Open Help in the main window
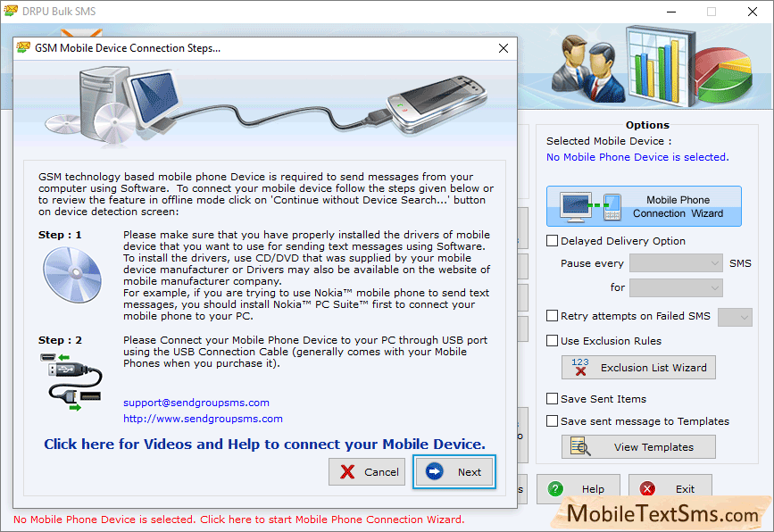774x532 pixels. point(578,489)
